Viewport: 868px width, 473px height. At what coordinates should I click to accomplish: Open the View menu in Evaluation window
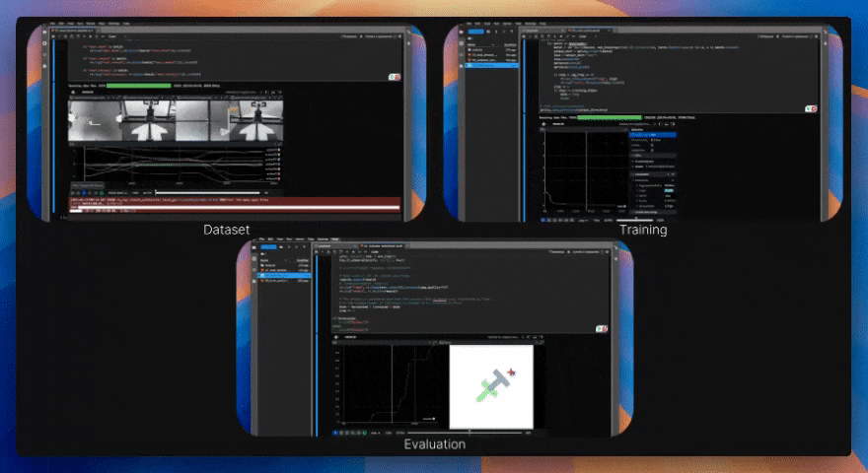click(x=279, y=239)
